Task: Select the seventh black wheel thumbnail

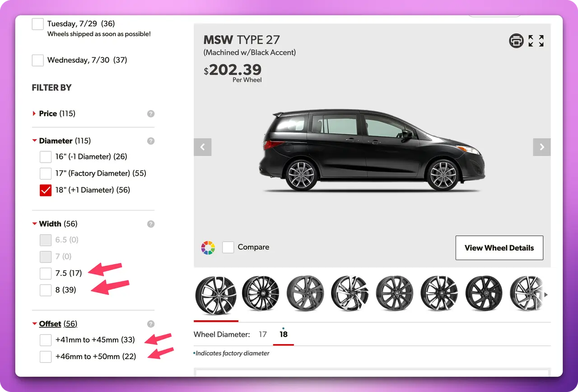Action: point(484,294)
